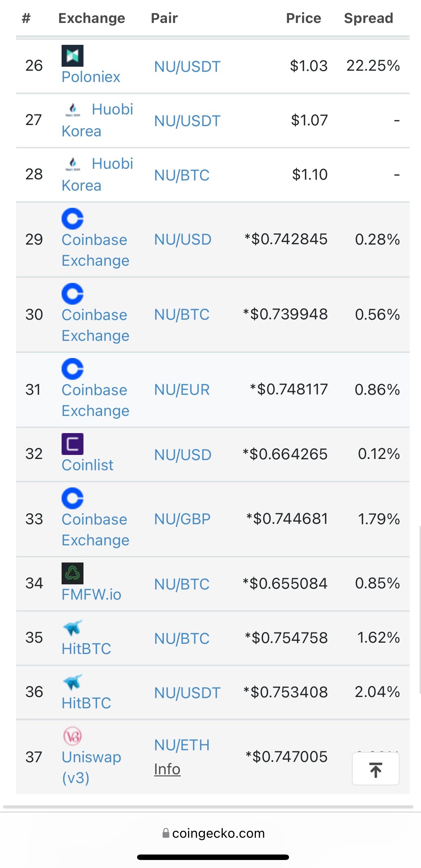This screenshot has width=421, height=868.
Task: Click the Coinbase logo in row 29
Action: [73, 219]
